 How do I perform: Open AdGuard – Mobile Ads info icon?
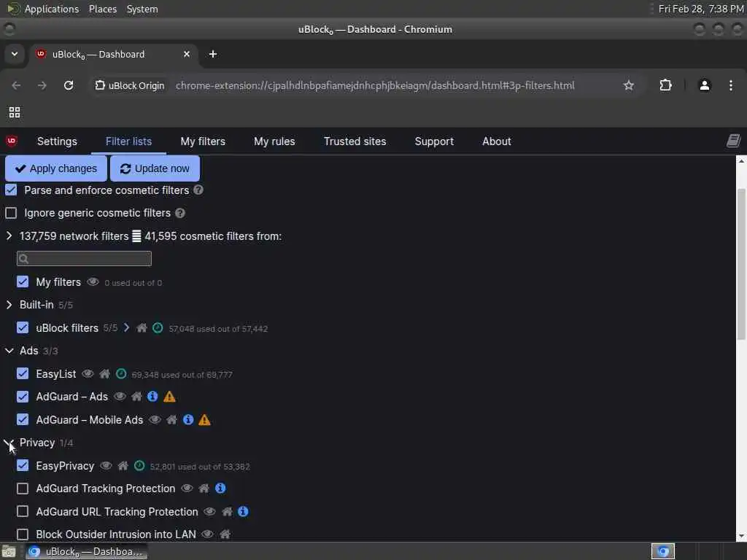188,419
